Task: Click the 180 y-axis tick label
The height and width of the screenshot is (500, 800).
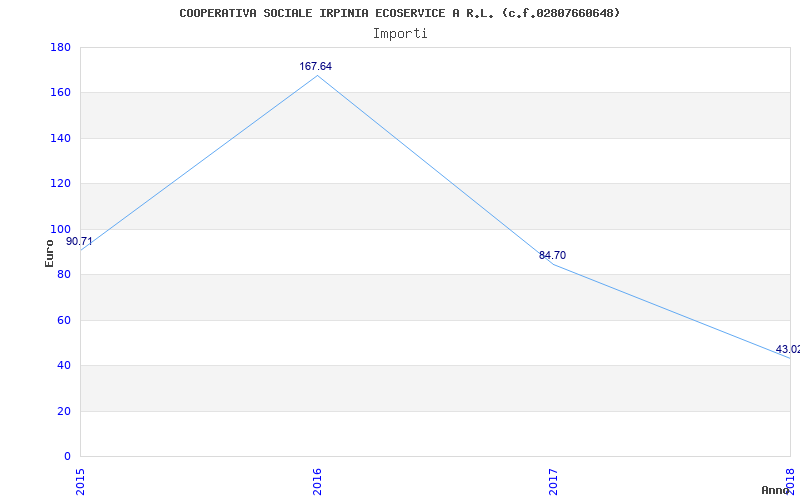Action: click(x=60, y=47)
